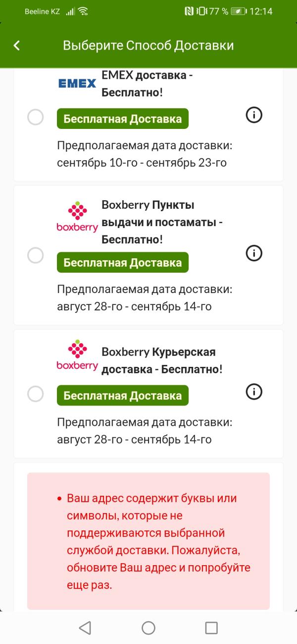Tap Android back triangle navigation button
This screenshot has height=644, width=297.
(x=85, y=628)
